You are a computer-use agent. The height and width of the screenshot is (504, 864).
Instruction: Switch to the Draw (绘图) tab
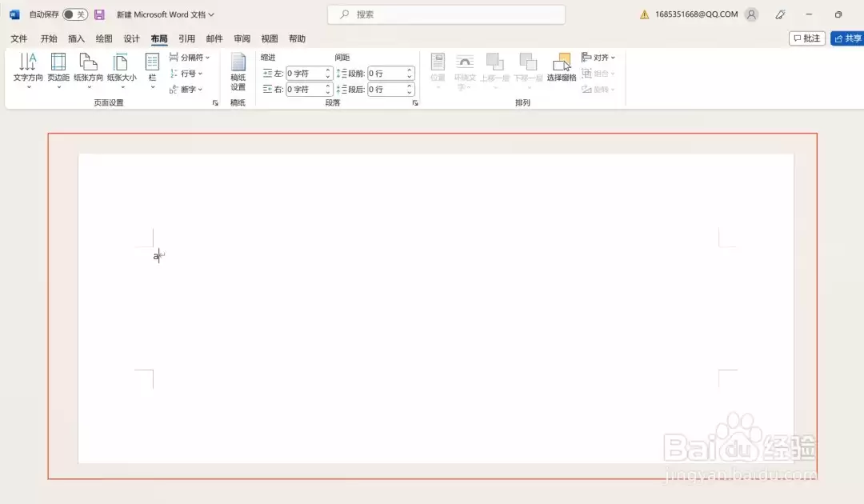[103, 38]
